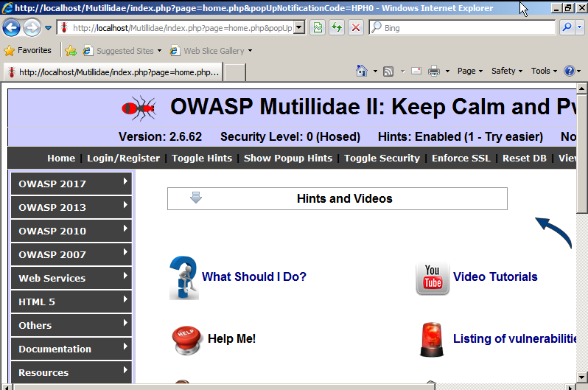The height and width of the screenshot is (390, 588).
Task: Open the Print dropdown arrow
Action: tap(447, 71)
